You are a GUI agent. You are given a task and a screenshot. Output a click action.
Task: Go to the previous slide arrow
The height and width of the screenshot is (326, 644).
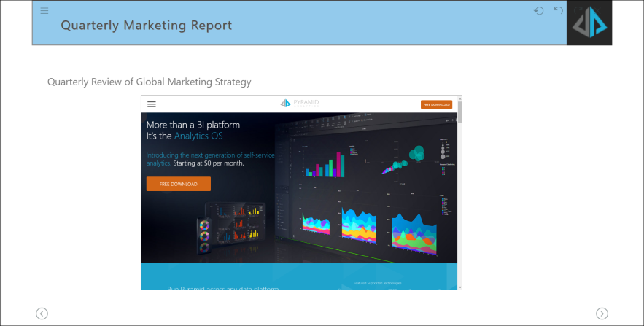[x=42, y=314]
